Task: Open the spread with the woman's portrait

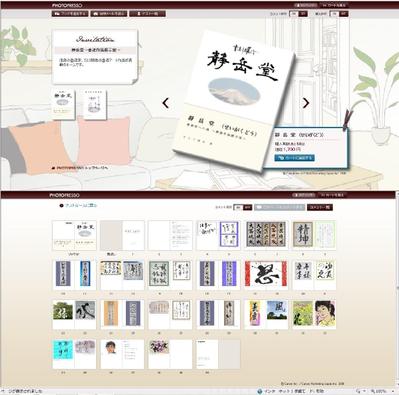Action: coord(314,315)
